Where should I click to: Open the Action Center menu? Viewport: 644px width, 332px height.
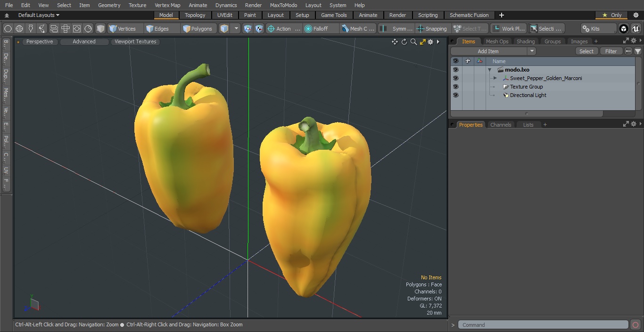(x=284, y=29)
